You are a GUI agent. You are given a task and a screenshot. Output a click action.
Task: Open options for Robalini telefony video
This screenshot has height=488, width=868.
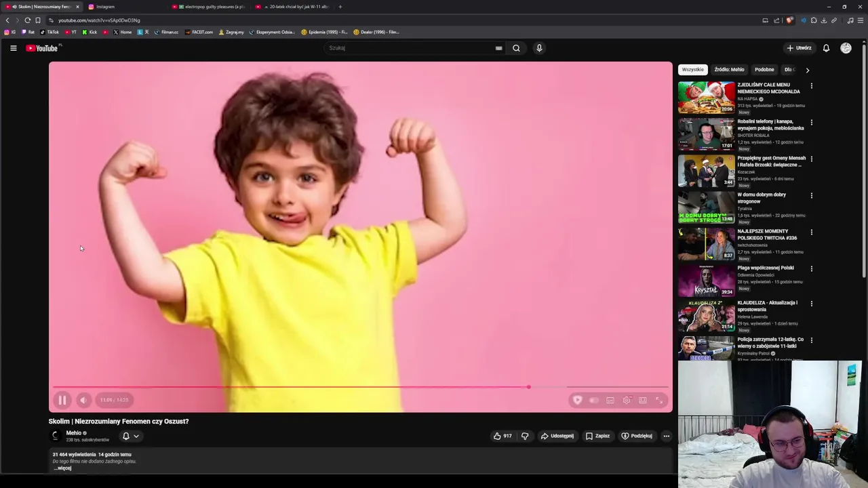(x=811, y=123)
